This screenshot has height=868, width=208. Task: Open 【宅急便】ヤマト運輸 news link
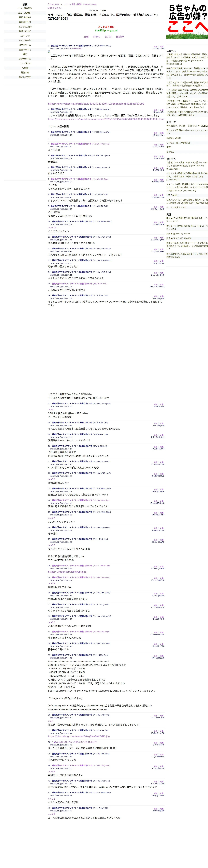[x=187, y=104]
